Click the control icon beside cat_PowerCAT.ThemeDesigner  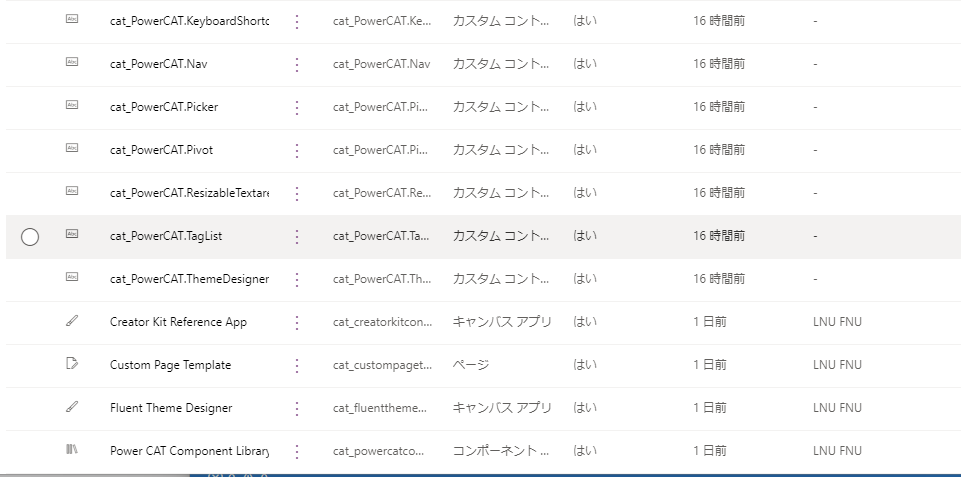(72, 277)
